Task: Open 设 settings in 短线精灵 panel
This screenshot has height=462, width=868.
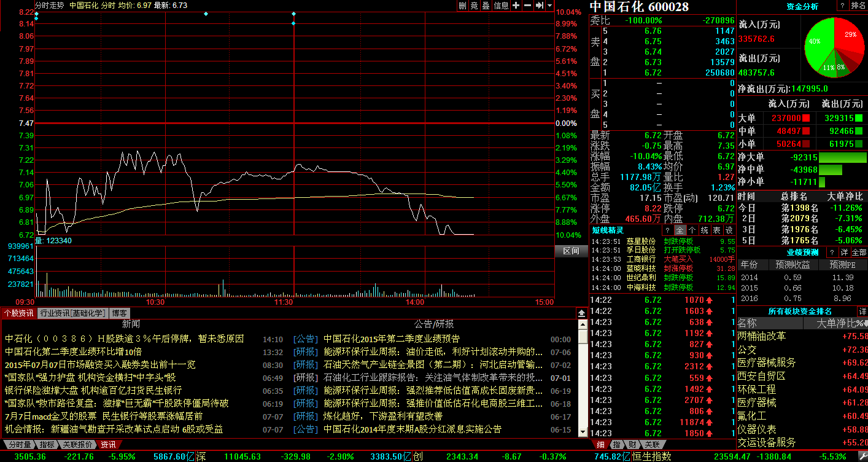Action: (x=729, y=230)
